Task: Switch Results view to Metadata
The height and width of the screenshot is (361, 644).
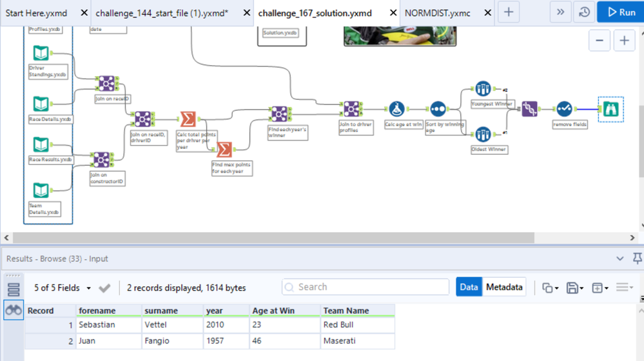Action: [x=504, y=287]
